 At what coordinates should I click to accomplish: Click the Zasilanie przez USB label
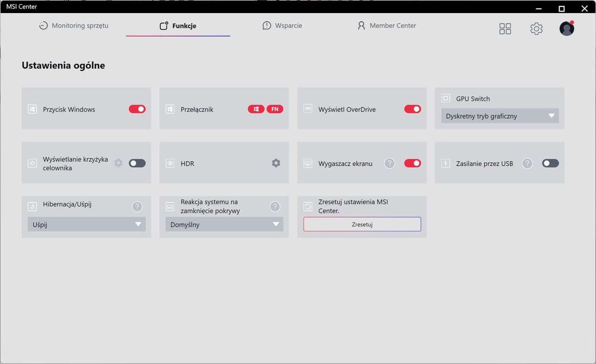(x=485, y=163)
